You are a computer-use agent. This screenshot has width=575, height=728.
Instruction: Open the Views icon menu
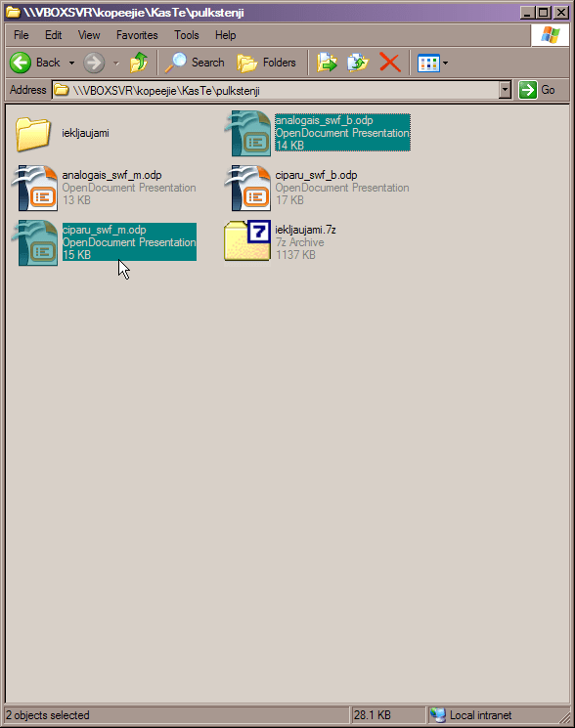428,64
